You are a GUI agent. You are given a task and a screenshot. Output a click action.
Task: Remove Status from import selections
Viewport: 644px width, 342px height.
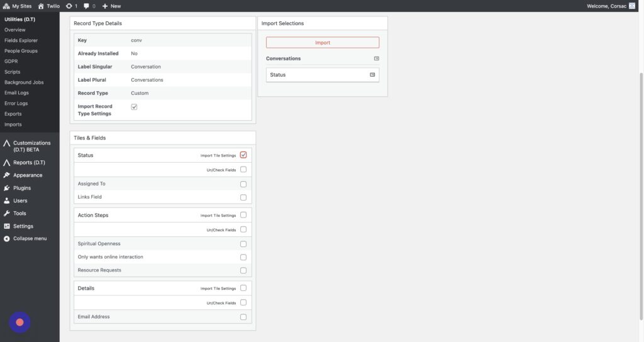tap(372, 75)
